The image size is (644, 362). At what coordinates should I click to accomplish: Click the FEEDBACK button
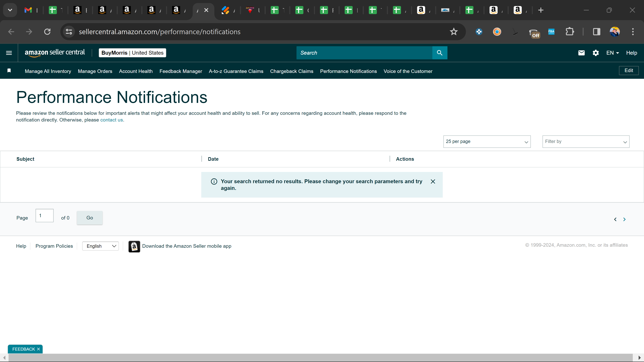24,349
